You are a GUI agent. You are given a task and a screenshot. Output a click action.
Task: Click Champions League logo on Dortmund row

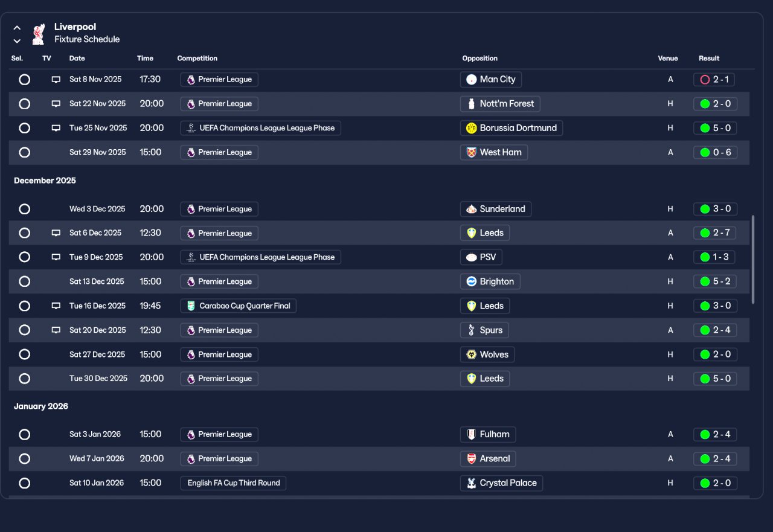point(191,128)
